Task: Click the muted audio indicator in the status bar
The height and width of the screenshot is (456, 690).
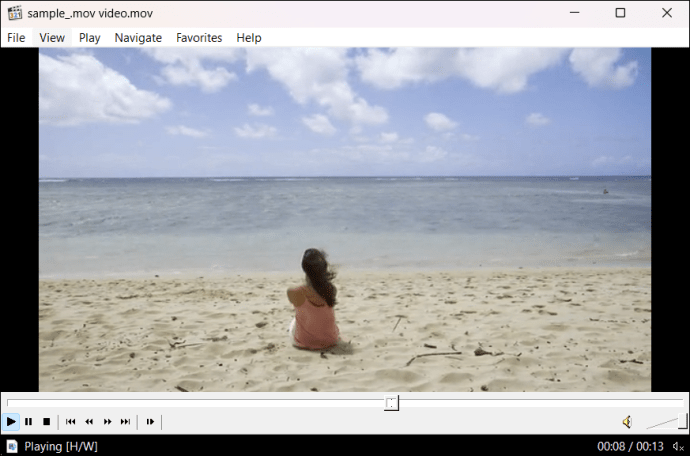Action: click(678, 447)
